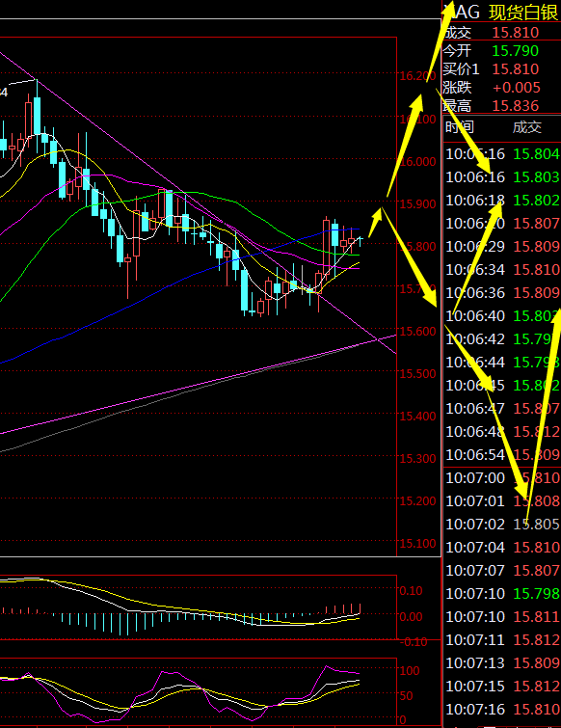Click the 成交 column header in tick list
The width and height of the screenshot is (561, 728).
click(x=527, y=127)
